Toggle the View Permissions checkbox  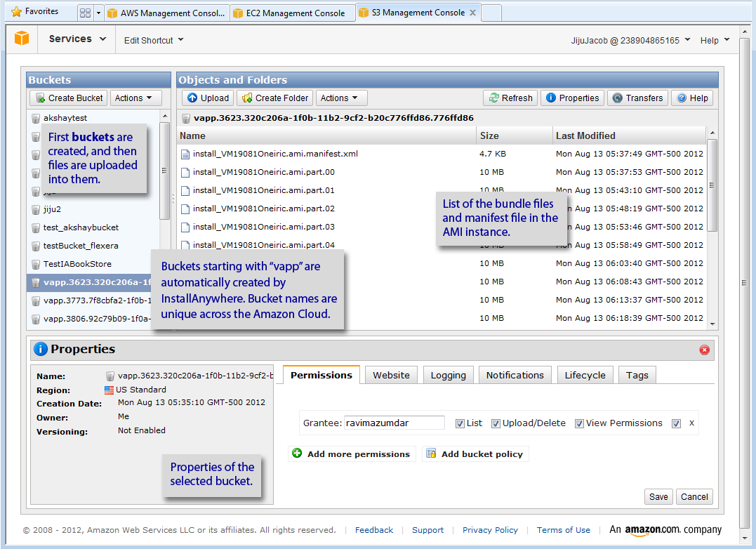click(579, 423)
